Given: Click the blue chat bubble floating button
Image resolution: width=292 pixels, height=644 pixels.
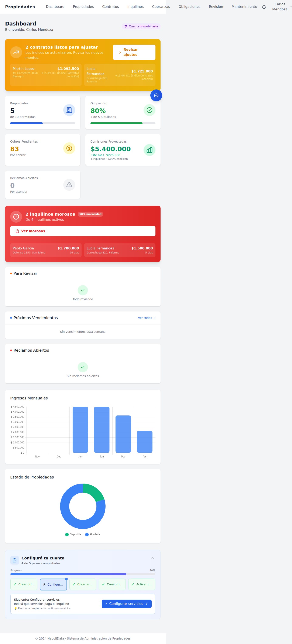Looking at the screenshot, I should tap(156, 95).
